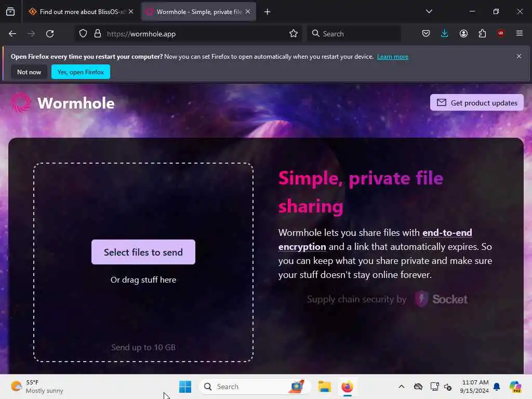Open network display tray icon

coord(434,387)
